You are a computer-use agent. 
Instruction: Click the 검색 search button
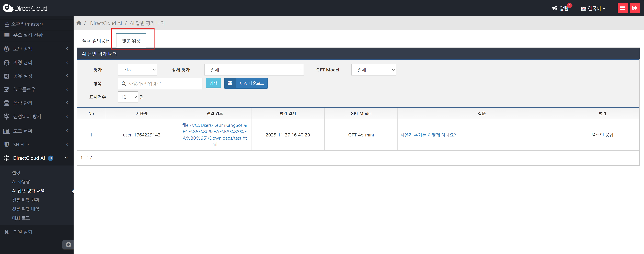click(213, 83)
